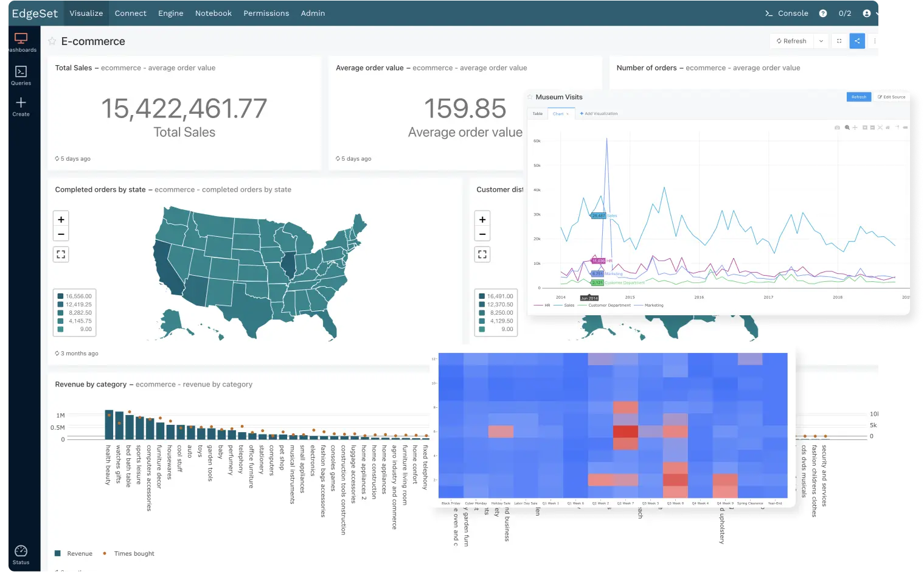Click blue Refresh button in Museum Visits
This screenshot has width=924, height=580.
click(x=859, y=97)
